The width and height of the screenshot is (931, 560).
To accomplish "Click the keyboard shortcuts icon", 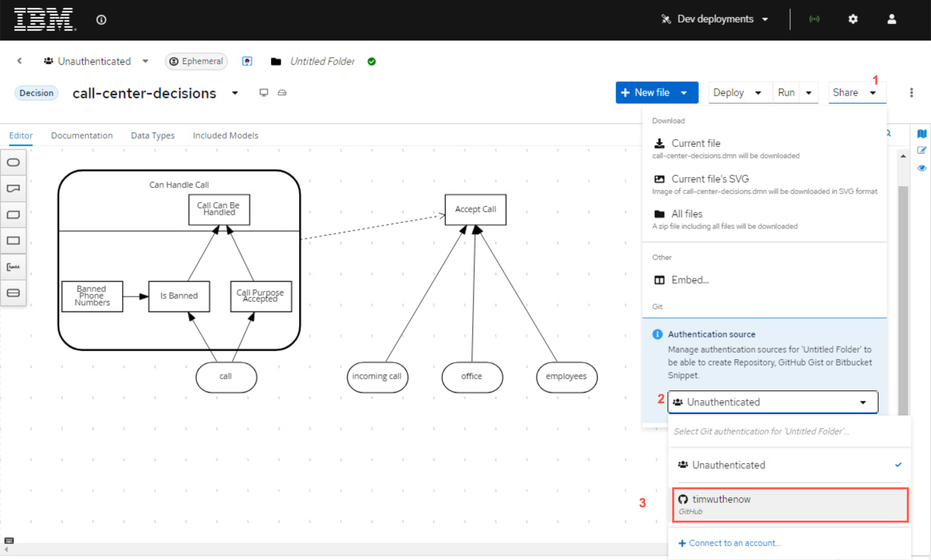I will click(9, 540).
